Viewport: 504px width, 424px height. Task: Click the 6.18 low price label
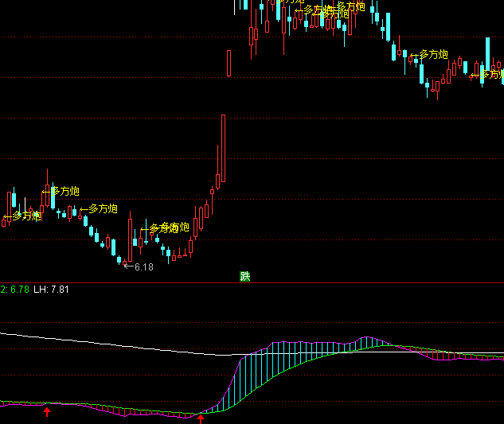click(x=144, y=267)
